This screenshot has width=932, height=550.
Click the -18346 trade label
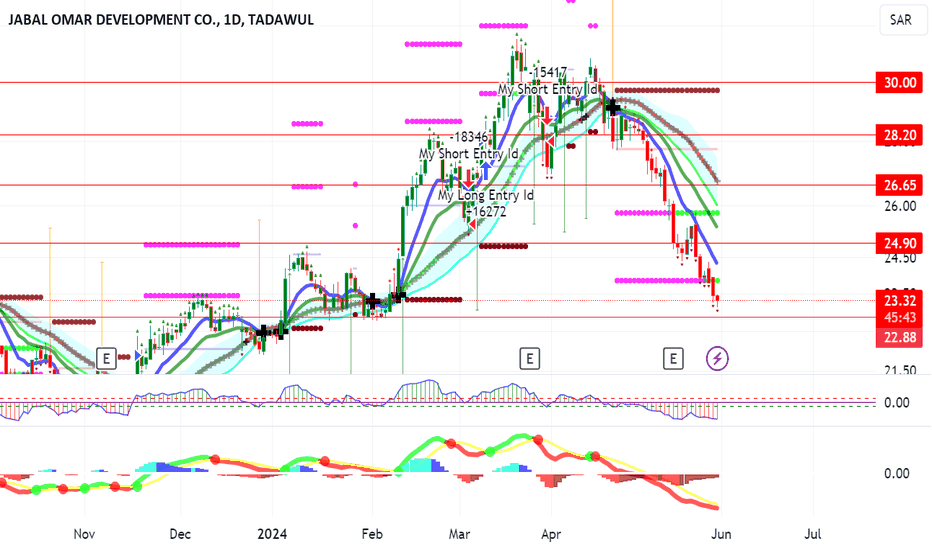tap(469, 137)
